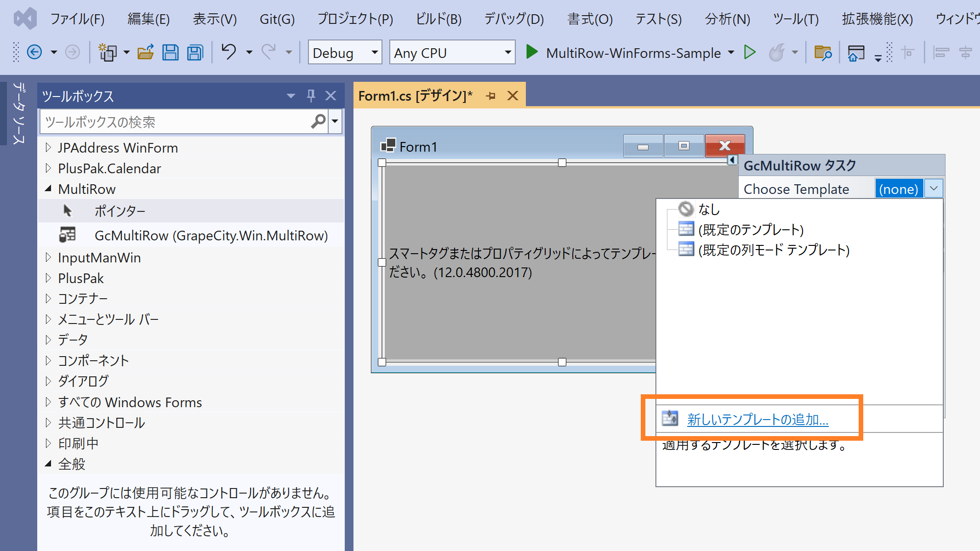Click 新しいテンプレートの追加... link
Screen dimensions: 980x551
pyautogui.click(x=758, y=419)
